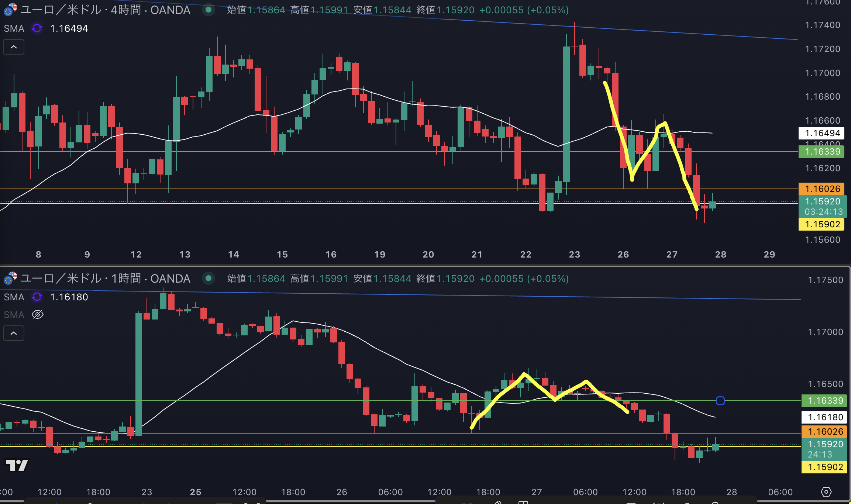Collapse the indicator legend in the 1時間 chart
The height and width of the screenshot is (504, 851).
point(14,333)
